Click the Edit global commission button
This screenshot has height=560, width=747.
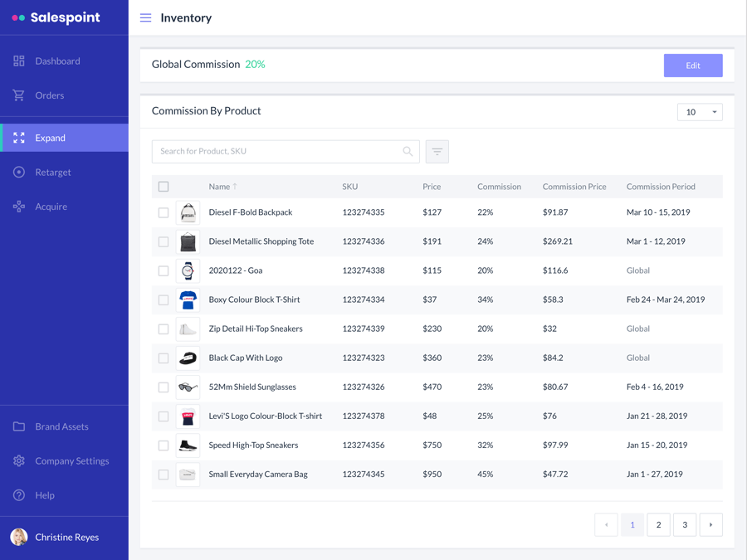pos(693,66)
